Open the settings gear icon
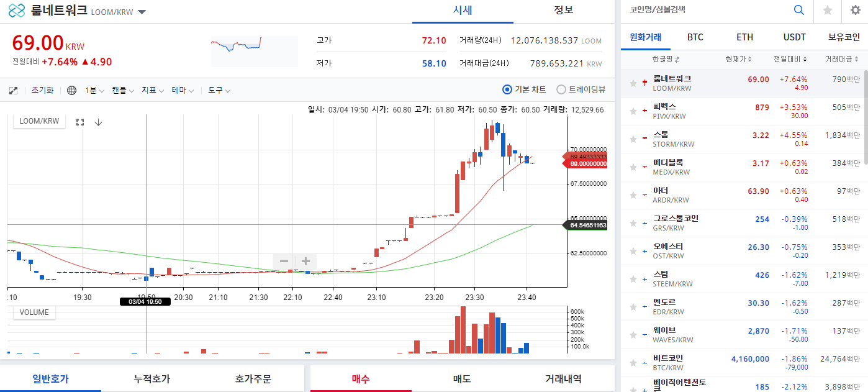 (x=855, y=10)
